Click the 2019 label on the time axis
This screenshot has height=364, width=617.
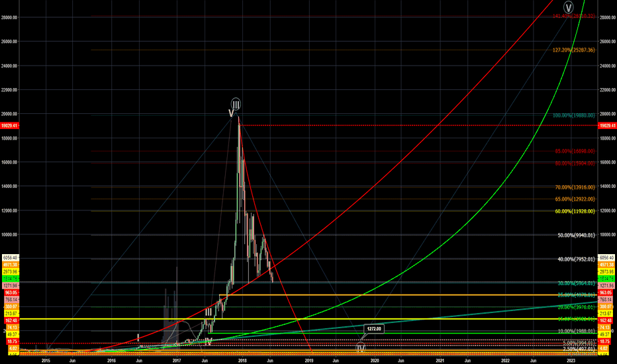(309, 360)
